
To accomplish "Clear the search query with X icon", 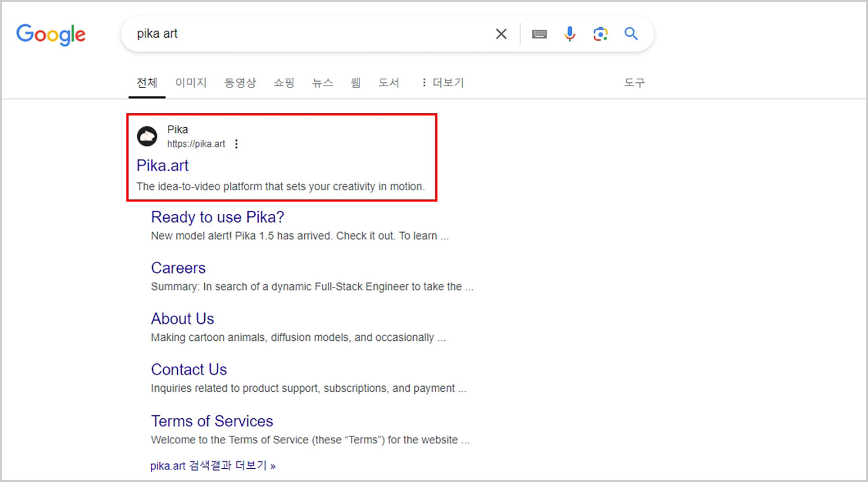I will click(501, 34).
